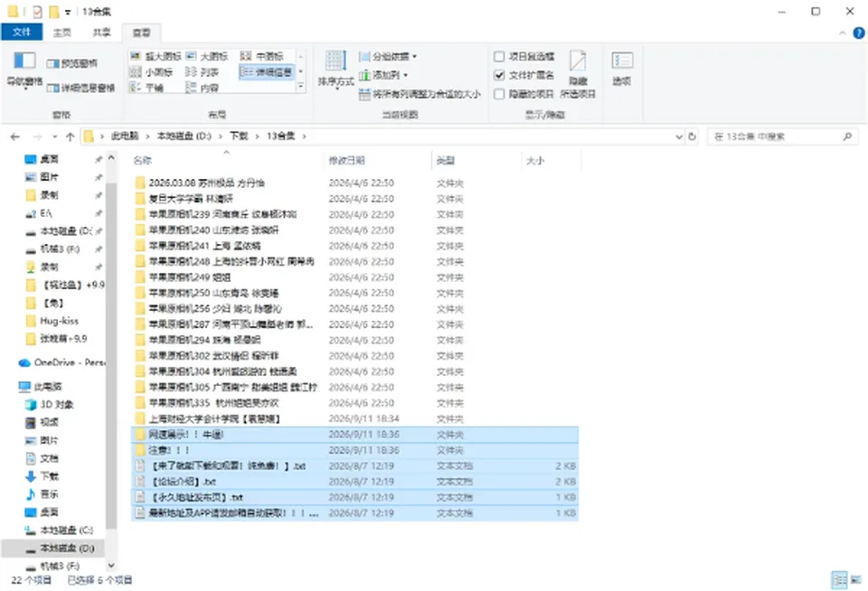Toggle Hidden items (隐藏的项目) checkbox

[x=524, y=94]
